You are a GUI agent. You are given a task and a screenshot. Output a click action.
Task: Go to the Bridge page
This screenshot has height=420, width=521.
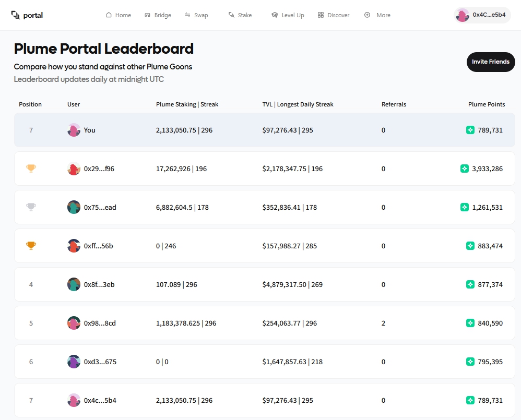[158, 15]
